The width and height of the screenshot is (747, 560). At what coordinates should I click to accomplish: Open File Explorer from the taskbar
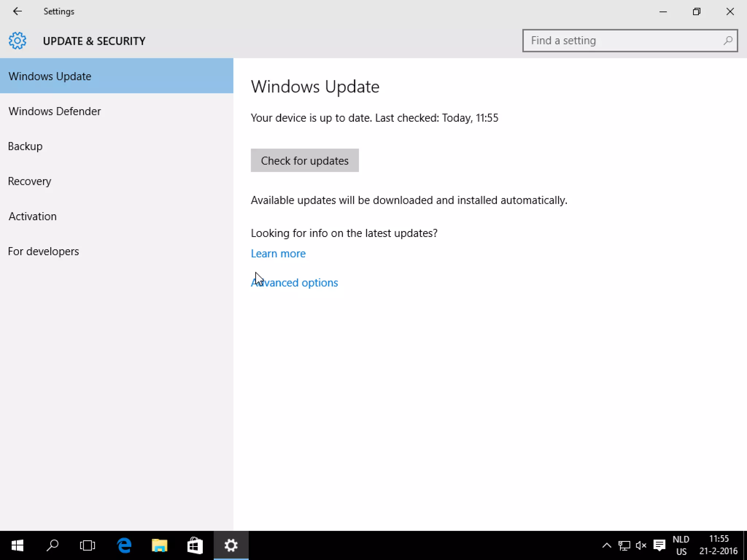(159, 545)
